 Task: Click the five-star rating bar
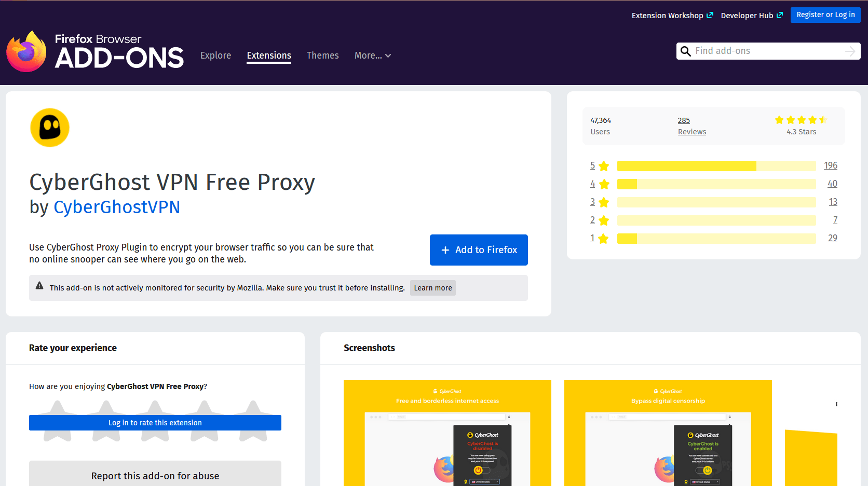click(716, 166)
